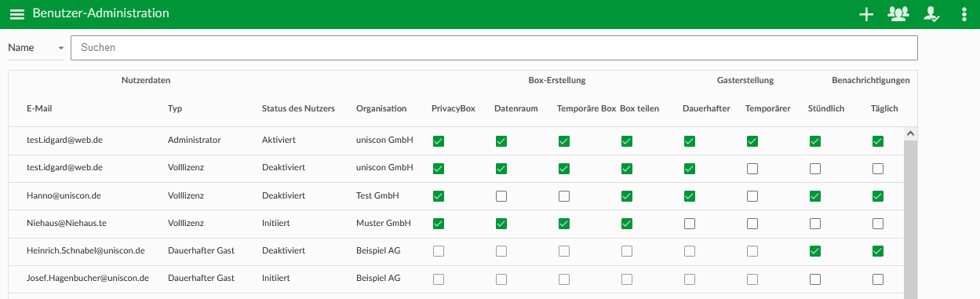
Task: Select Heinrich.Schnabel@uniscon.de email cell
Action: (86, 250)
